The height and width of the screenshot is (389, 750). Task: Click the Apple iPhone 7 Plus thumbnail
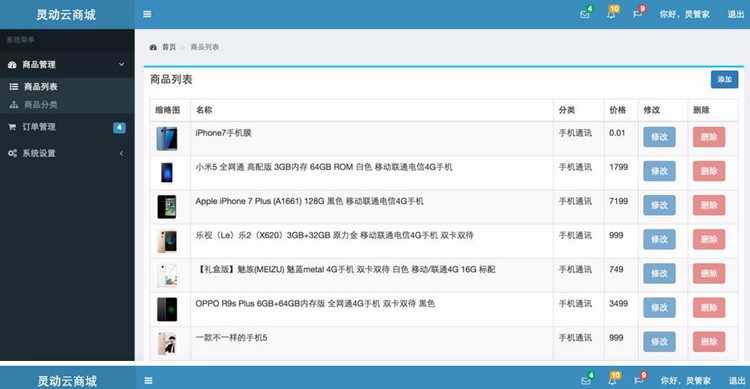[167, 207]
